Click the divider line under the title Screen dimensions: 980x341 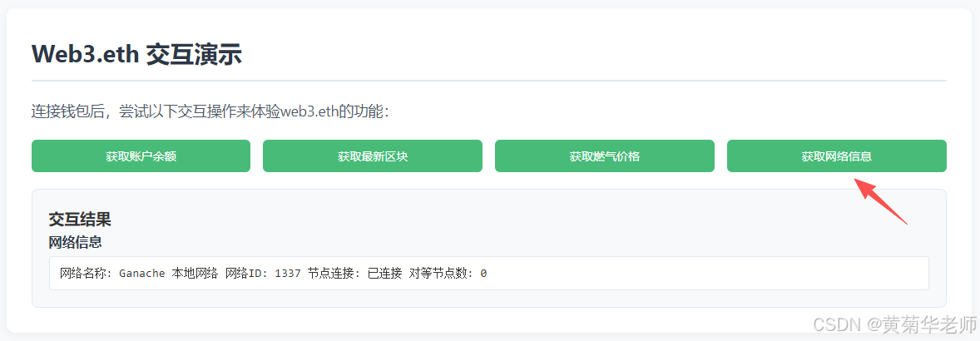[488, 81]
